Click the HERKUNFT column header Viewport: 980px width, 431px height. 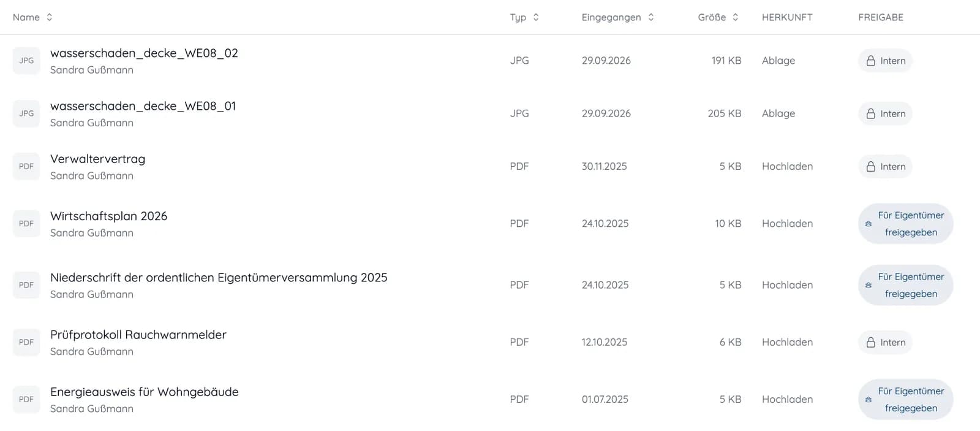coord(787,17)
